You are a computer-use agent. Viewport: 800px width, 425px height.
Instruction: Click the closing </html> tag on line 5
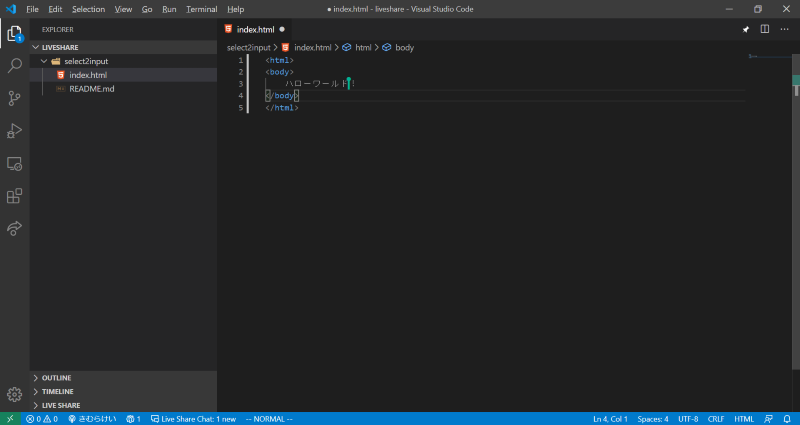282,108
